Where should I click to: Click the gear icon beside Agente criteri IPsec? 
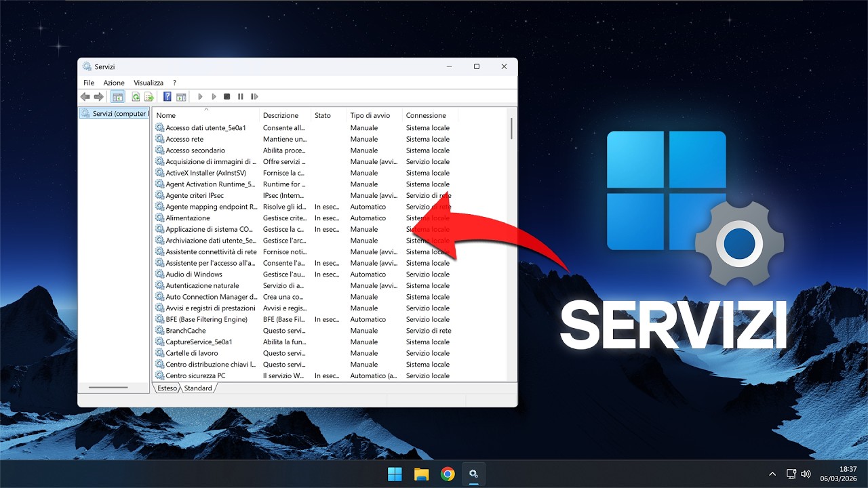[x=160, y=195]
